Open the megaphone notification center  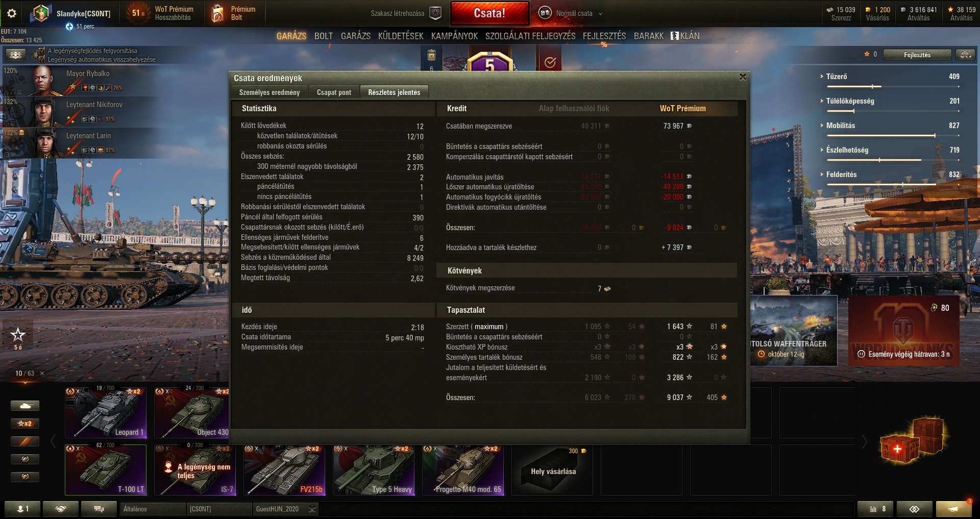tap(953, 509)
